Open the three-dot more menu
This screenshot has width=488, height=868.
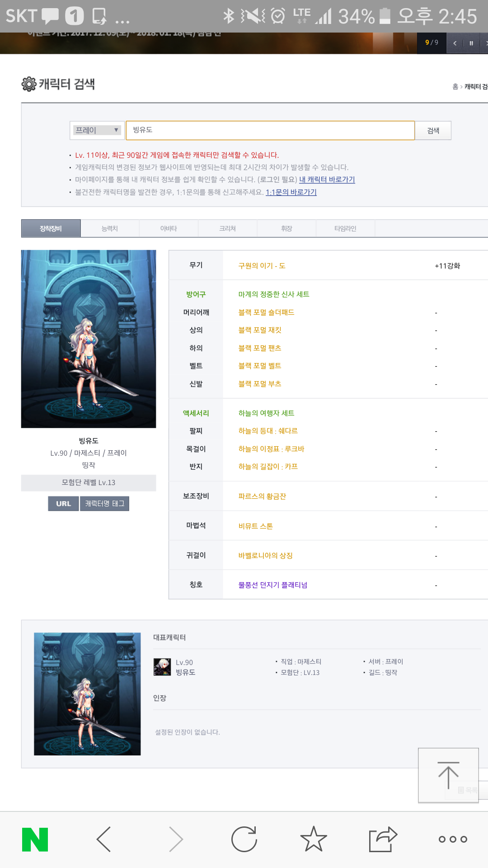[453, 840]
